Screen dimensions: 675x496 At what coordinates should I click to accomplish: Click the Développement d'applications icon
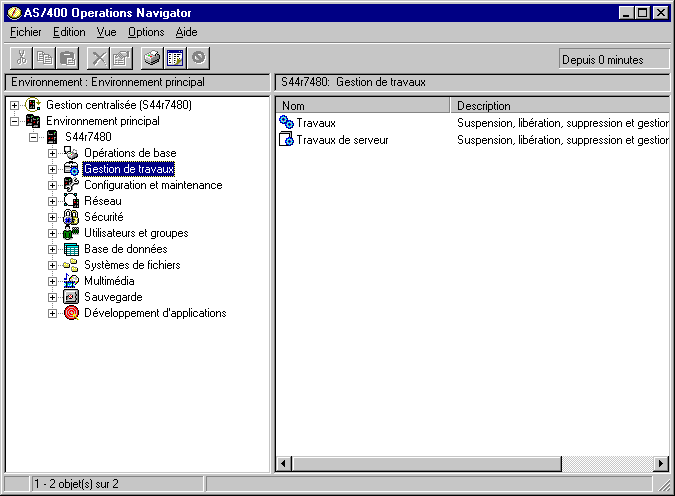click(x=71, y=313)
